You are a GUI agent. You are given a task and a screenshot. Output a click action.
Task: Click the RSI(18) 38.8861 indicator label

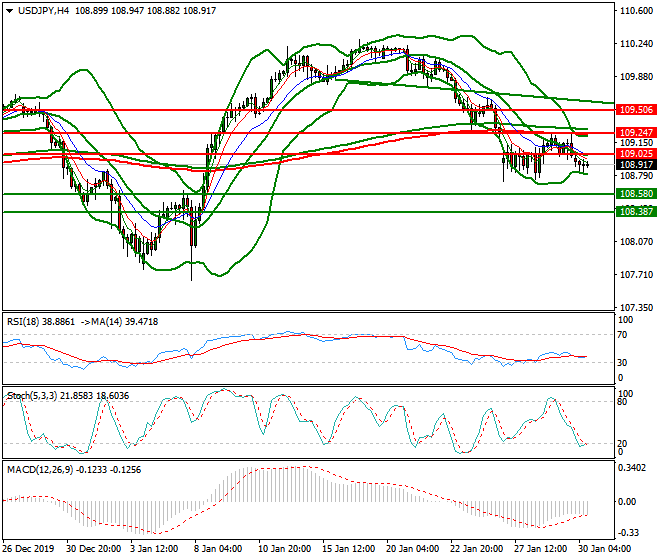click(x=41, y=322)
